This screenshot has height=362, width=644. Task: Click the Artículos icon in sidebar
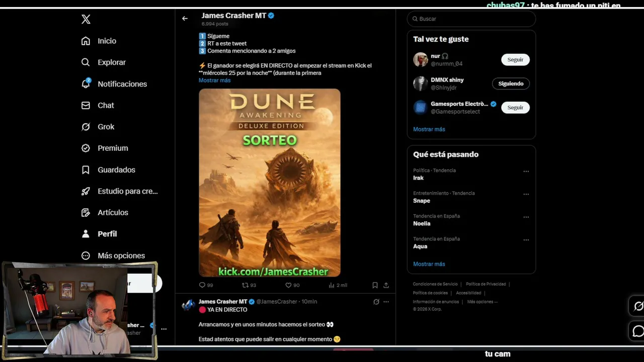point(86,213)
